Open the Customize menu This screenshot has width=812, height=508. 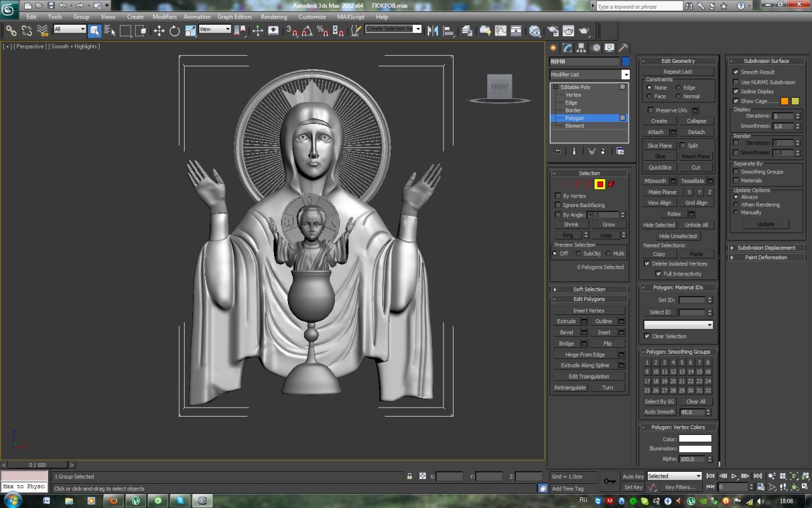(312, 17)
